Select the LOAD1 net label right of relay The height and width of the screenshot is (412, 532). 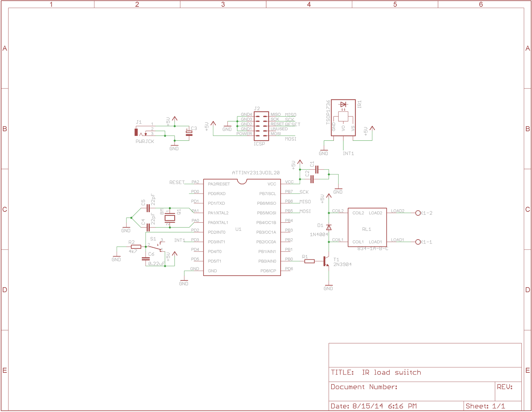(398, 240)
